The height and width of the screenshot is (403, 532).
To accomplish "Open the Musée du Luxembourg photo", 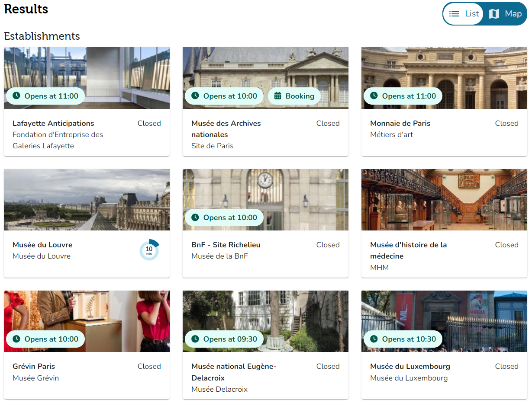I will click(x=444, y=321).
